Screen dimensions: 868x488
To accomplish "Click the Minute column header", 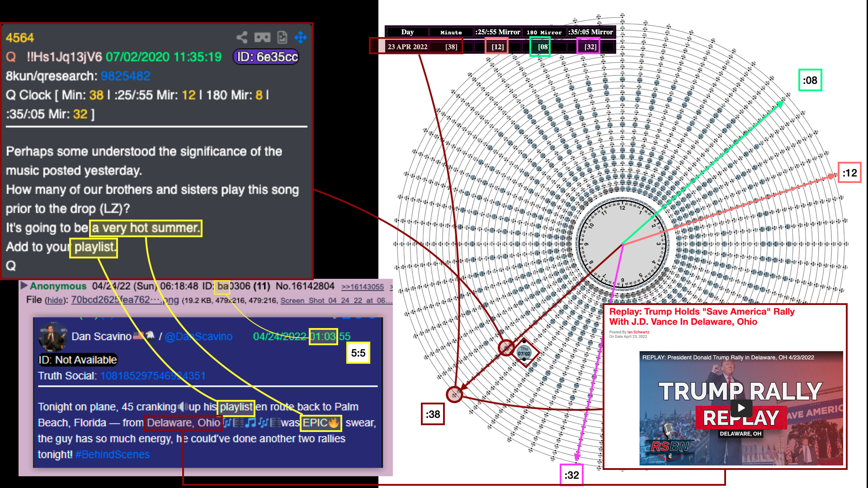I will click(451, 32).
